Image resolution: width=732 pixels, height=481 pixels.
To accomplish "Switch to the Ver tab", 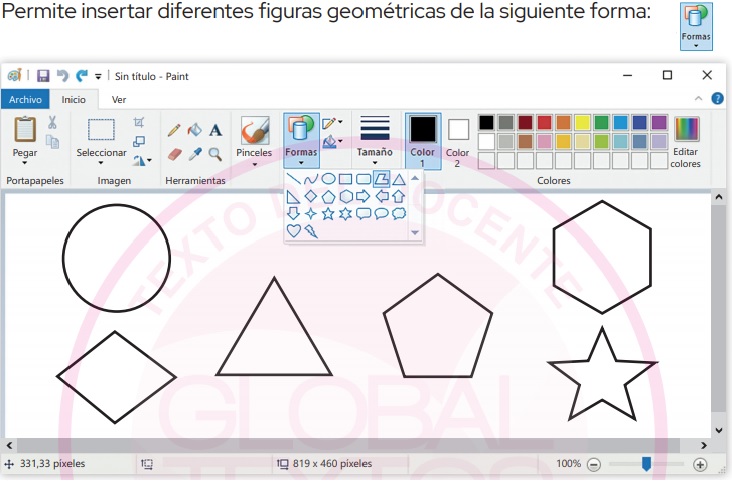I will (119, 99).
